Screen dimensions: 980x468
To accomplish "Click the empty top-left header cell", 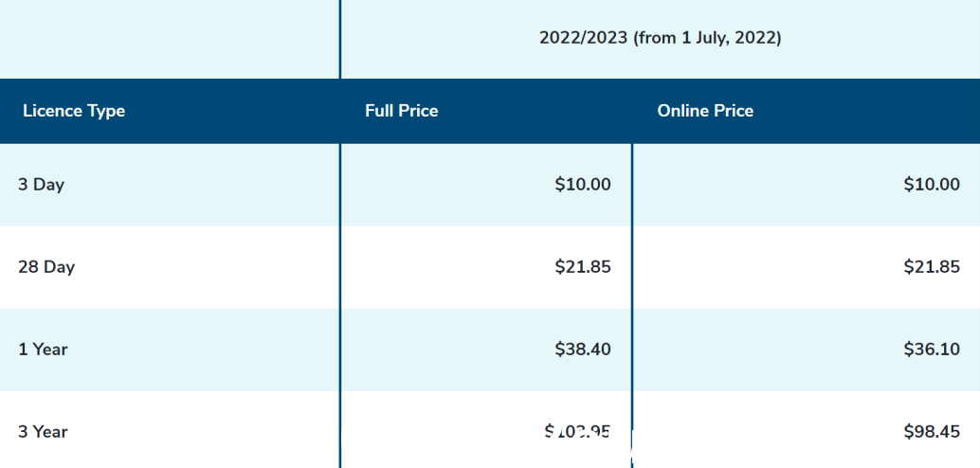I will pos(169,39).
